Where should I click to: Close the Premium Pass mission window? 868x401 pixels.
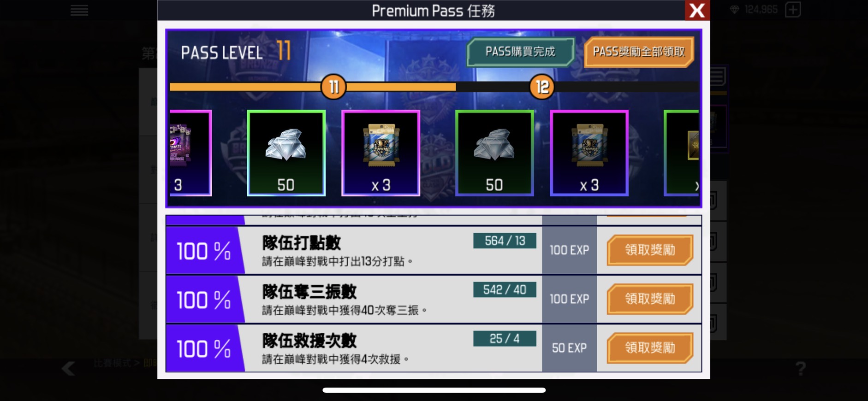click(697, 10)
